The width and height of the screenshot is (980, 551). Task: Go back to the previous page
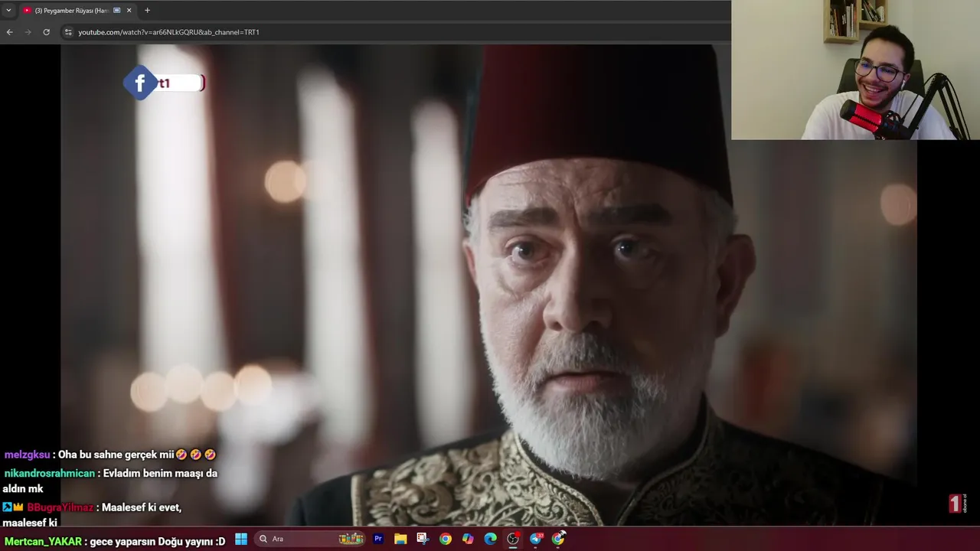(x=9, y=32)
